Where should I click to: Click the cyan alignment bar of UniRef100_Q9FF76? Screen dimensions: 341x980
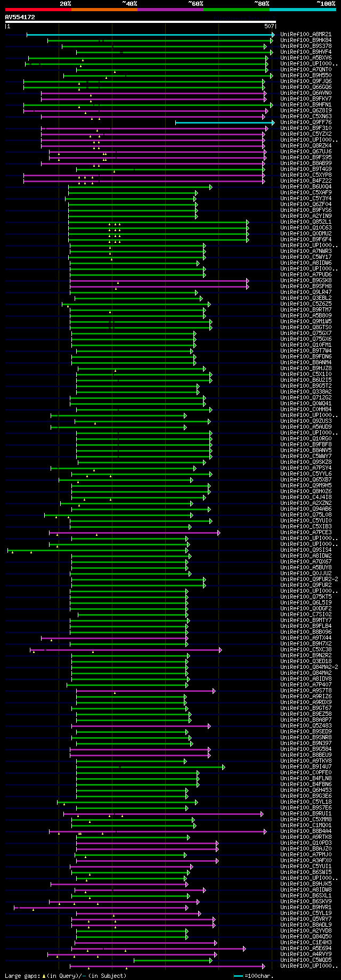[x=225, y=123]
